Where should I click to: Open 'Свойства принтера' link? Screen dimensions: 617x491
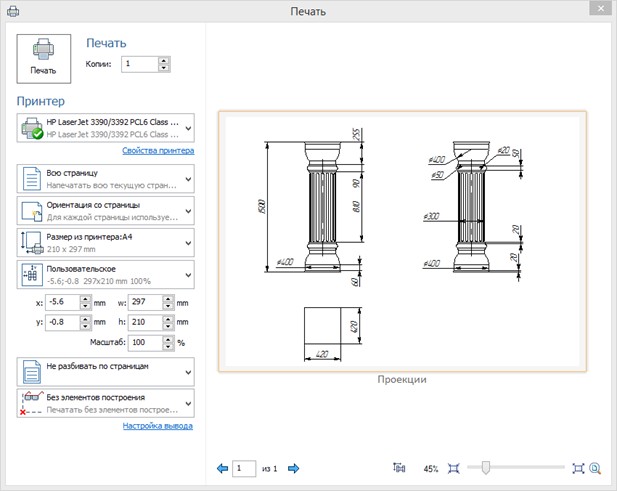tap(158, 151)
